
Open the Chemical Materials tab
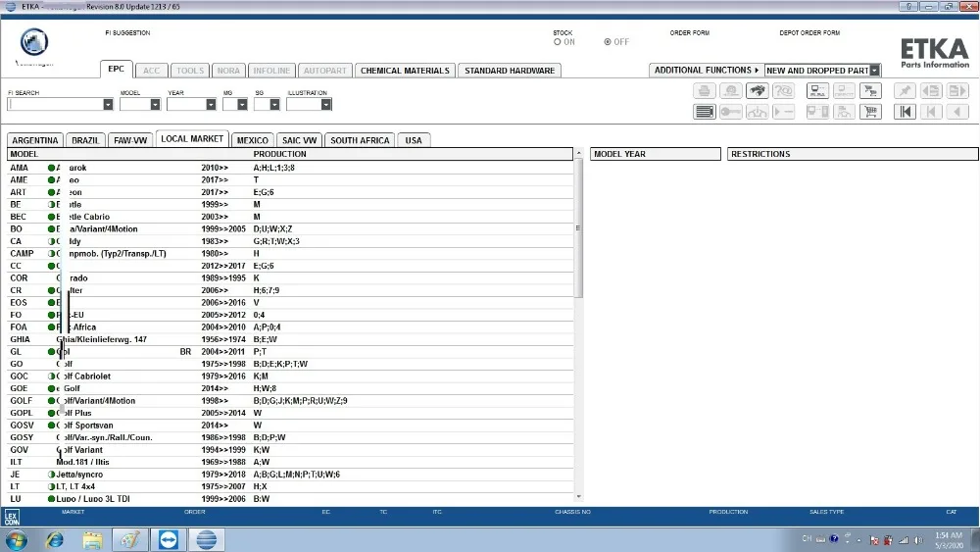pyautogui.click(x=405, y=71)
